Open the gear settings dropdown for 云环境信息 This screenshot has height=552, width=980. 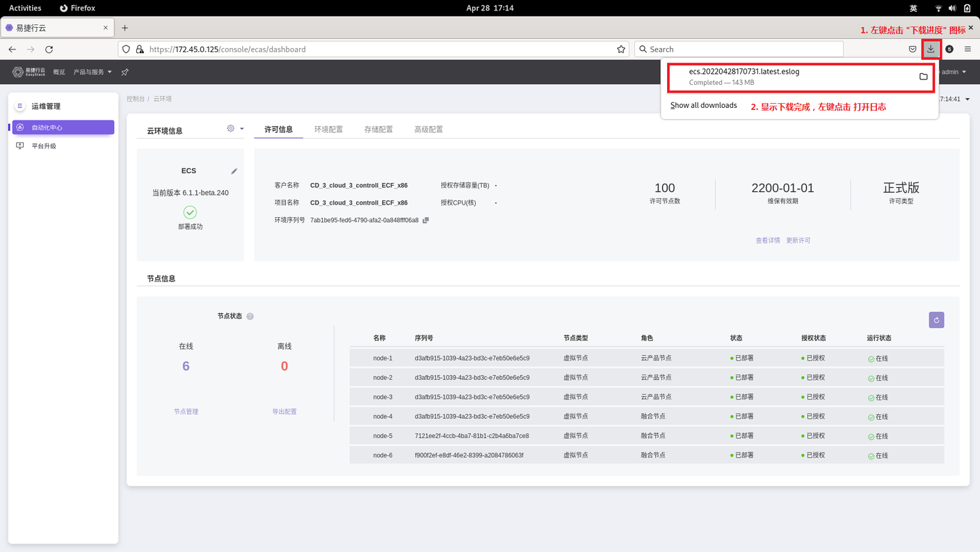coord(235,129)
